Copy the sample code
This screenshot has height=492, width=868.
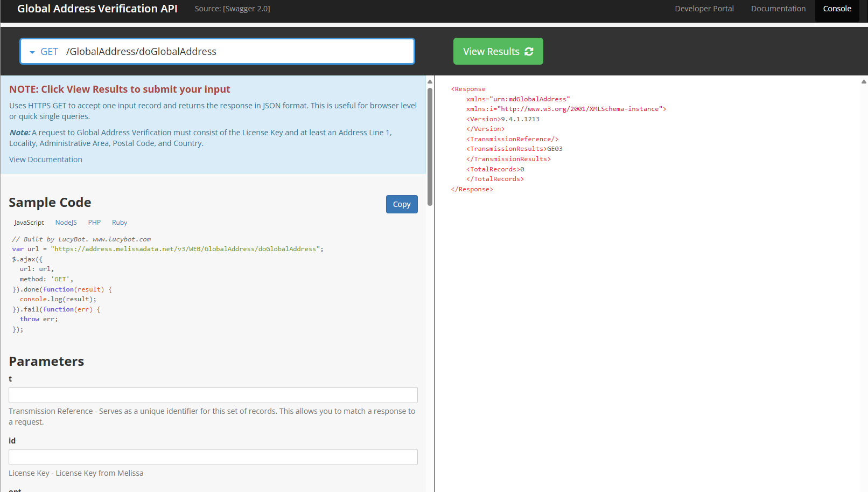(x=402, y=204)
